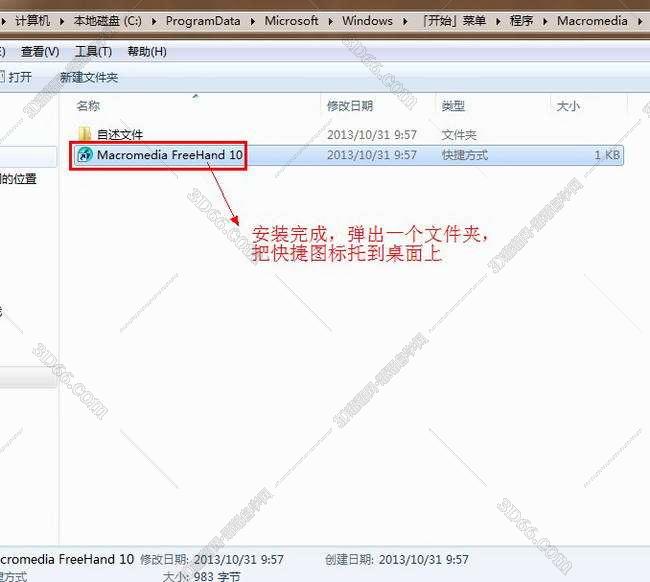Sort by the 修改日期 column header
The width and height of the screenshot is (650, 582).
tap(350, 106)
